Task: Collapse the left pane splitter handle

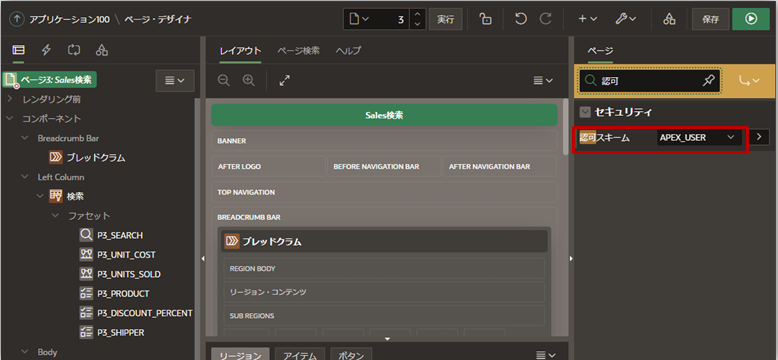Action: point(203,258)
